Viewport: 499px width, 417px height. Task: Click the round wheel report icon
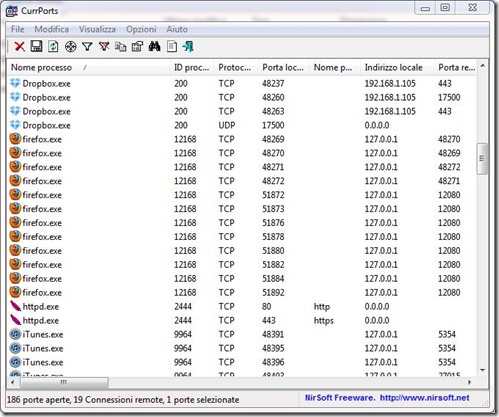click(70, 47)
